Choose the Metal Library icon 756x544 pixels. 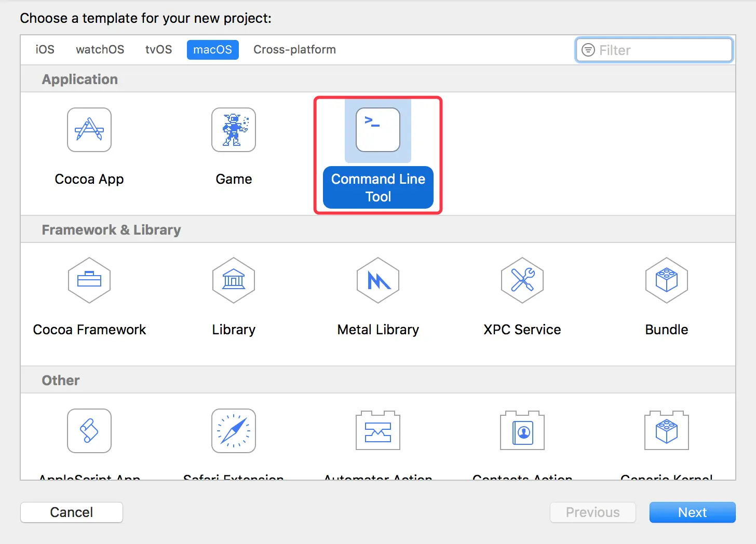(378, 280)
